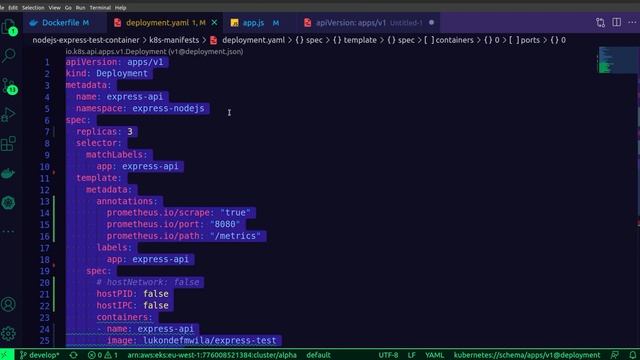
Task: Click the 'prometheus.io/scrape' line
Action: (x=178, y=213)
